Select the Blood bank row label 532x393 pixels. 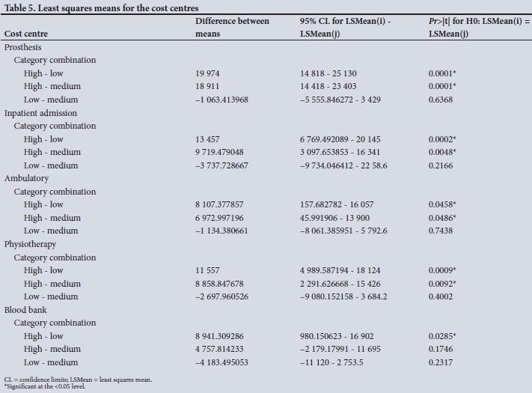[25, 309]
